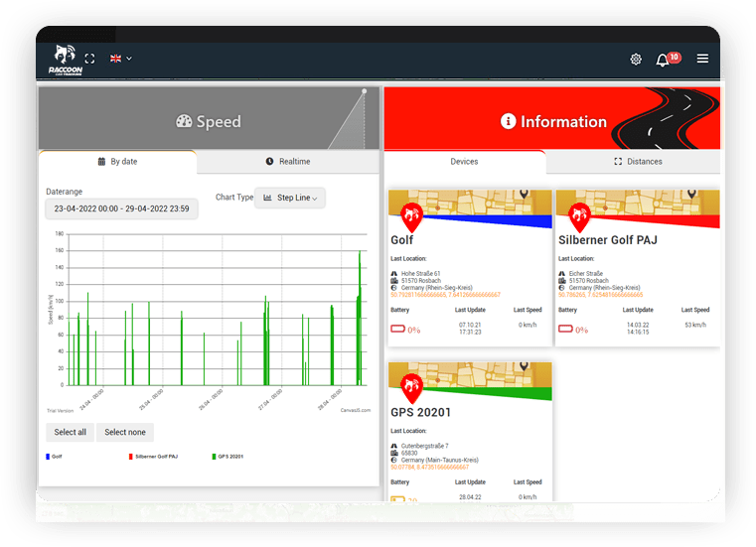Open notifications bell with 10 badge
This screenshot has height=547, width=756.
(664, 60)
